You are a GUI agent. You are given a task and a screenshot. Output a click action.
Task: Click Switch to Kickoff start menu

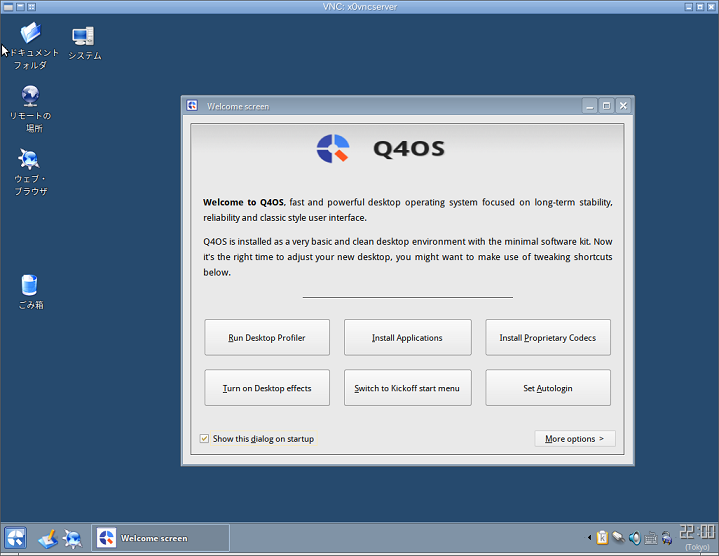click(408, 388)
